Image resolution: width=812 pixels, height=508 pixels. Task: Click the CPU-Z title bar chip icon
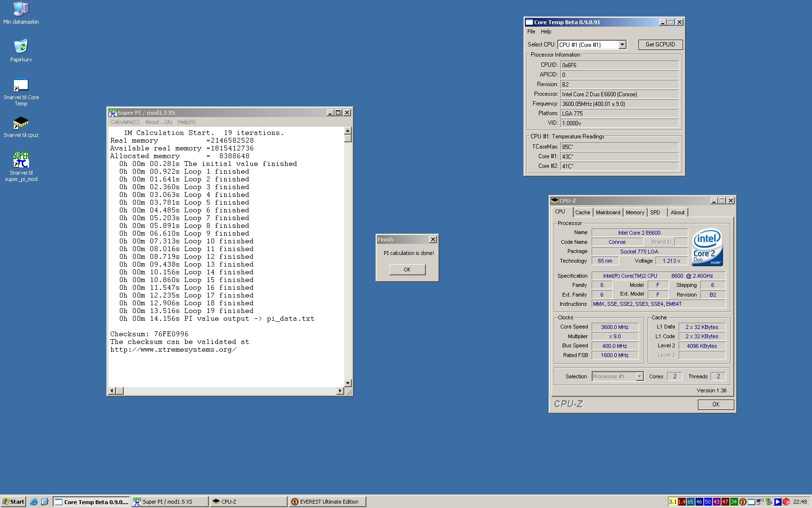point(555,200)
